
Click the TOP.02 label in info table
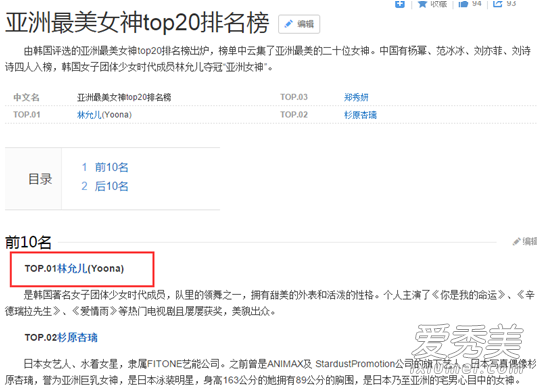pos(294,115)
